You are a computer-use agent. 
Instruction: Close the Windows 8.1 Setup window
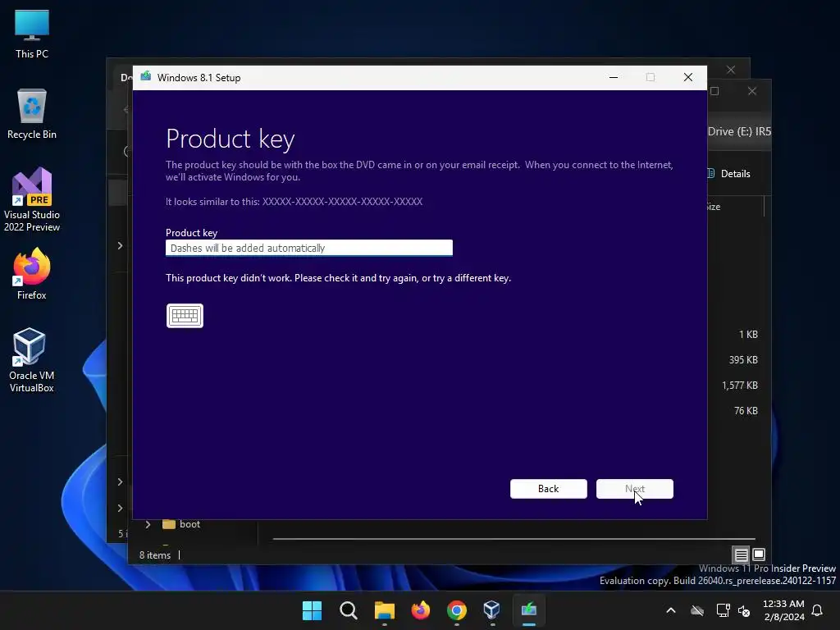click(x=688, y=78)
